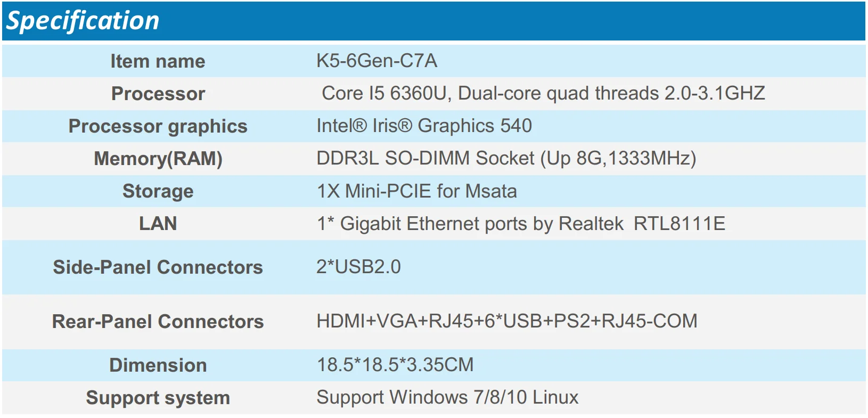868x418 pixels.
Task: Click the Dimension row label
Action: pos(158,365)
